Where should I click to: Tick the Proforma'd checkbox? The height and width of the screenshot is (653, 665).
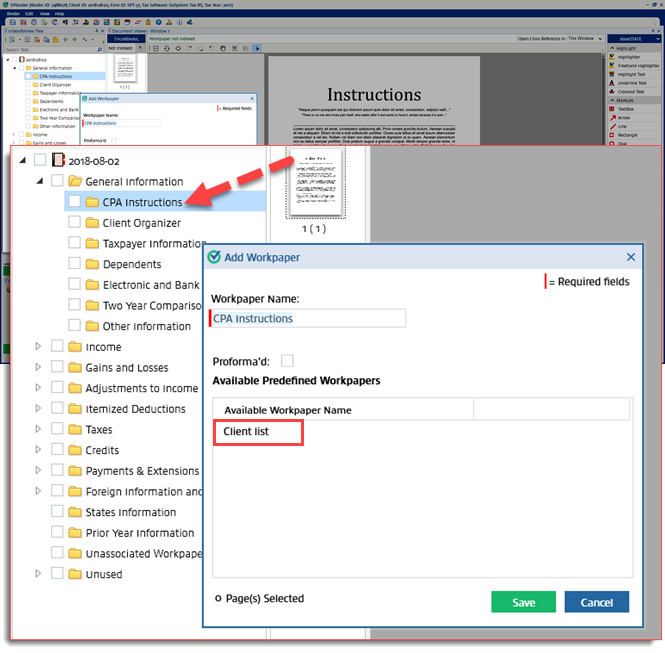coord(288,361)
